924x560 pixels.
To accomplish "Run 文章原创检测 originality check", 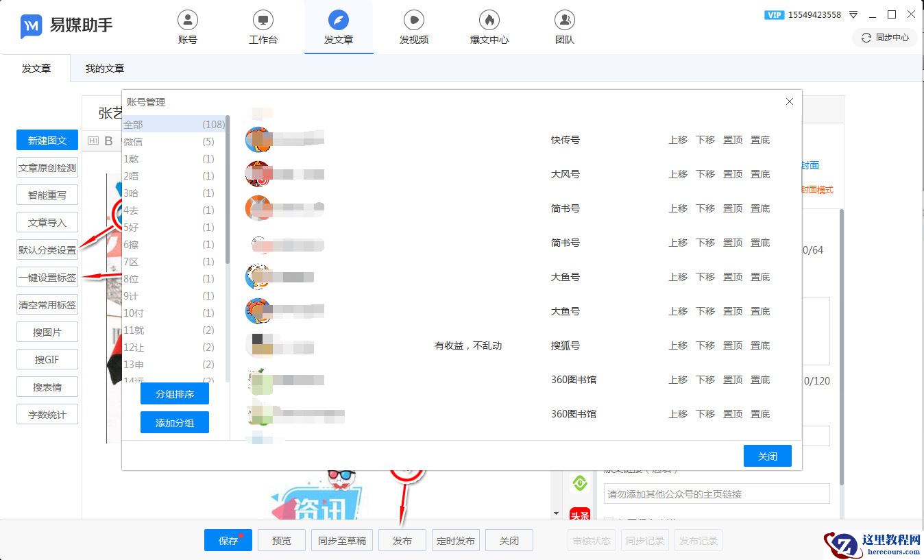I will point(47,167).
